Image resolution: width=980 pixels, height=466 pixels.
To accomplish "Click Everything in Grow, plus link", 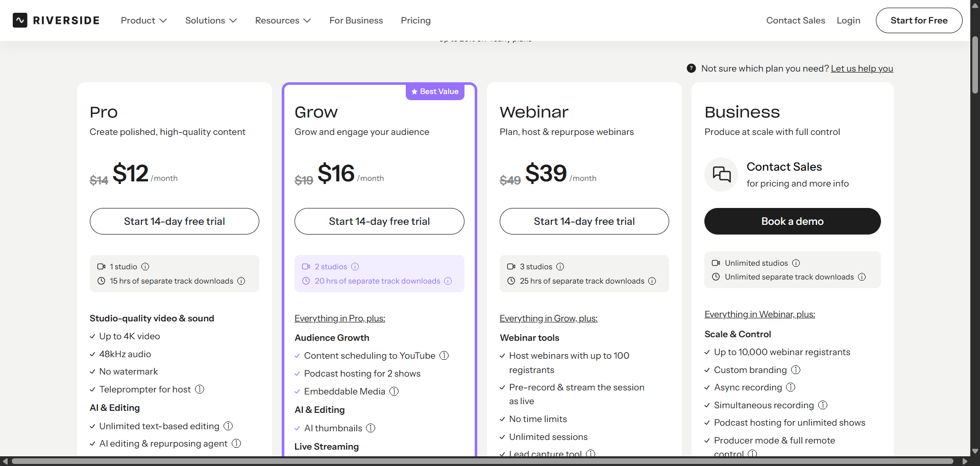I will [x=549, y=318].
